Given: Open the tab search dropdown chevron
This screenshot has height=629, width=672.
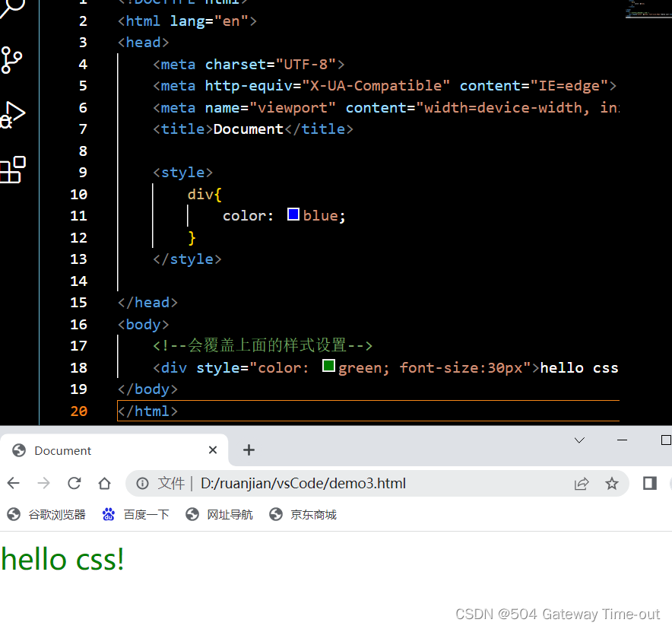Looking at the screenshot, I should 579,440.
